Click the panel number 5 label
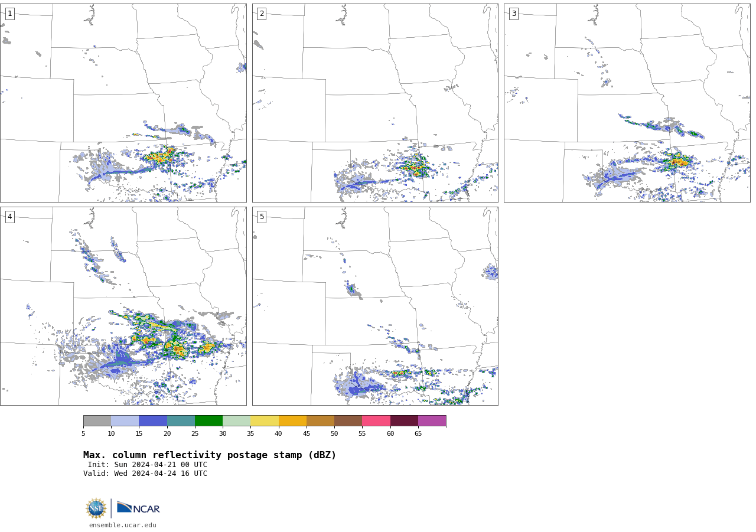Image resolution: width=756 pixels, height=532 pixels. 262,217
